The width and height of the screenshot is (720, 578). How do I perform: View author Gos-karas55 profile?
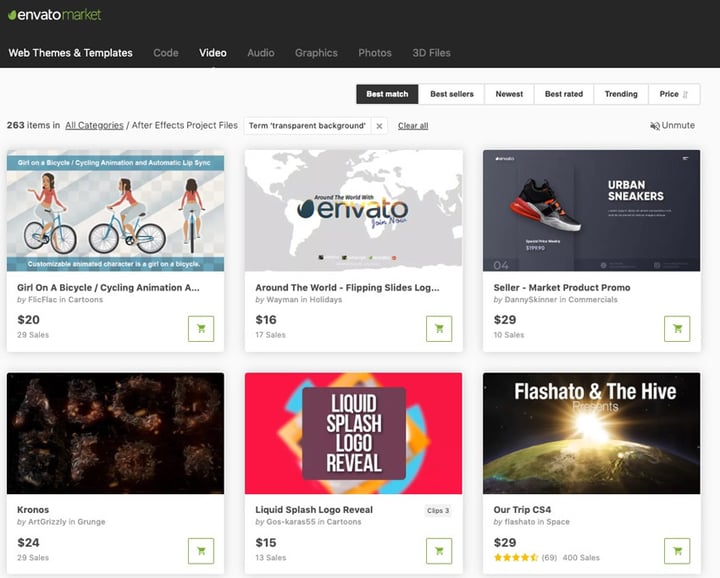click(x=291, y=522)
